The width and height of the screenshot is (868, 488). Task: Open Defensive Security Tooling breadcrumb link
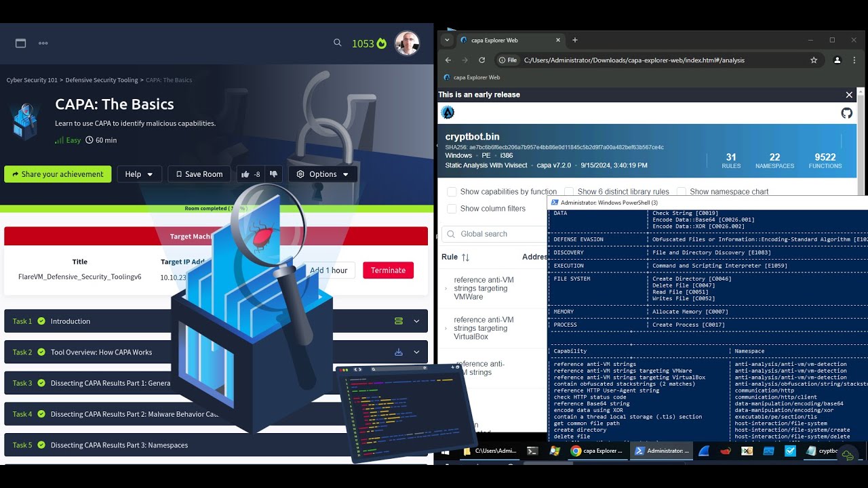click(102, 80)
